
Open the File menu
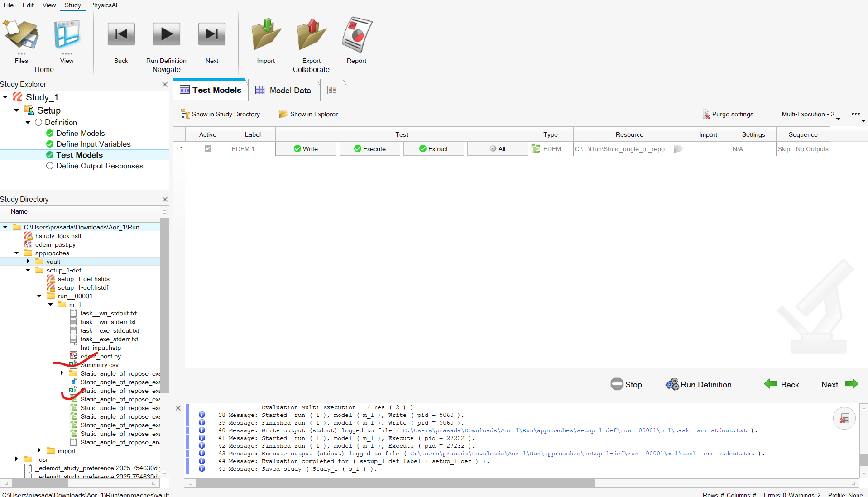(x=9, y=5)
